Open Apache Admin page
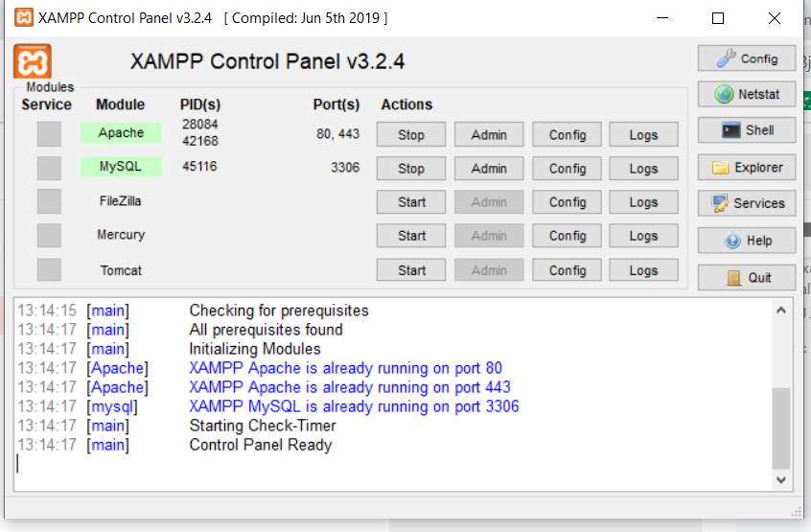 [489, 134]
